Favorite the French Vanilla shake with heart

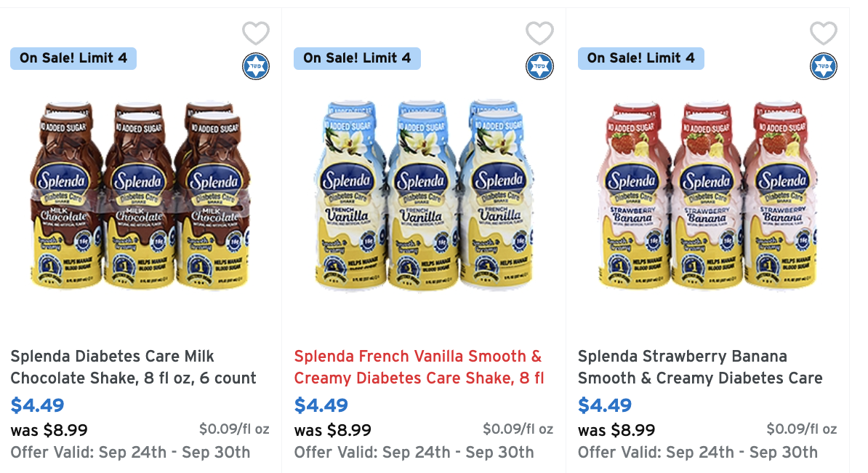point(539,33)
